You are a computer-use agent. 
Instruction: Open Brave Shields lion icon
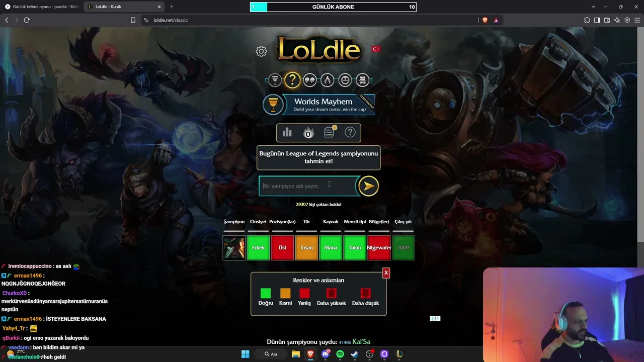[485, 20]
